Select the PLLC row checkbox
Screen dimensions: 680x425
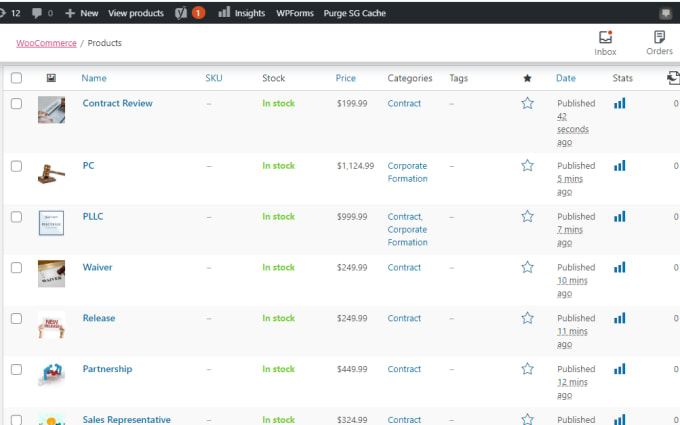tap(16, 216)
